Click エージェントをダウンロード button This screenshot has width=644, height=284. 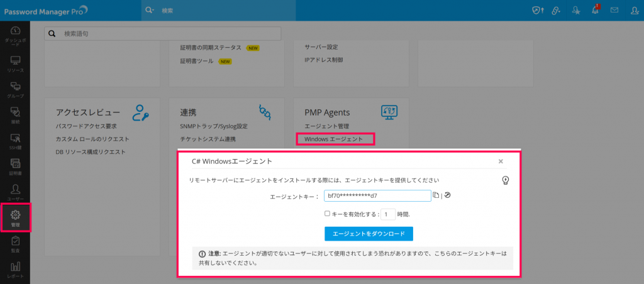pos(369,234)
